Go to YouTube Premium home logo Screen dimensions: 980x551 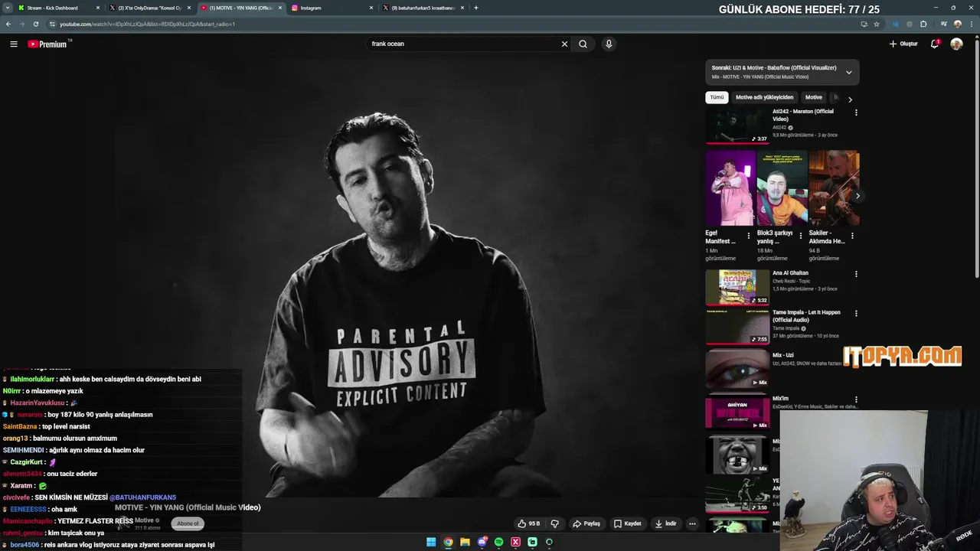48,44
